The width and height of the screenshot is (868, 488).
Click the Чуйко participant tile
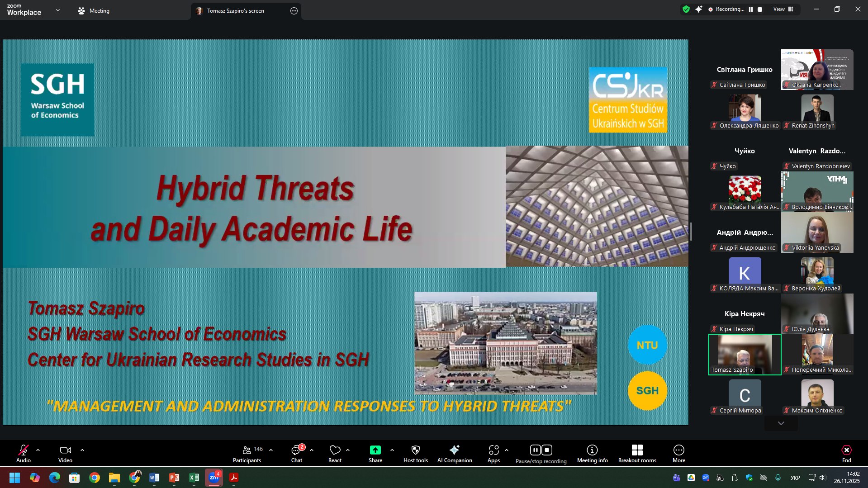pos(745,151)
